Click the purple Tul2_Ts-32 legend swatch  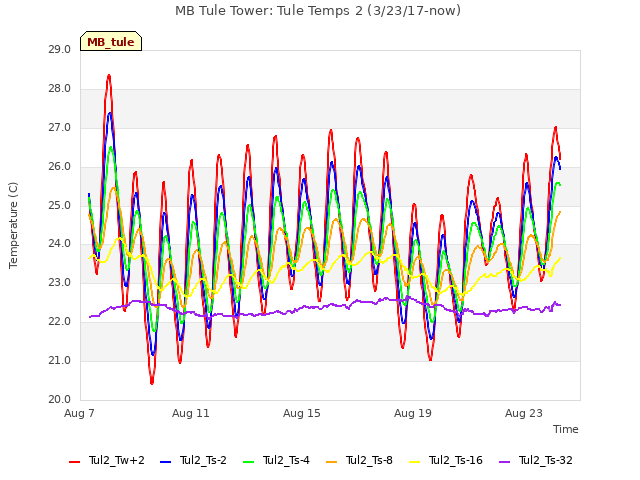click(505, 462)
